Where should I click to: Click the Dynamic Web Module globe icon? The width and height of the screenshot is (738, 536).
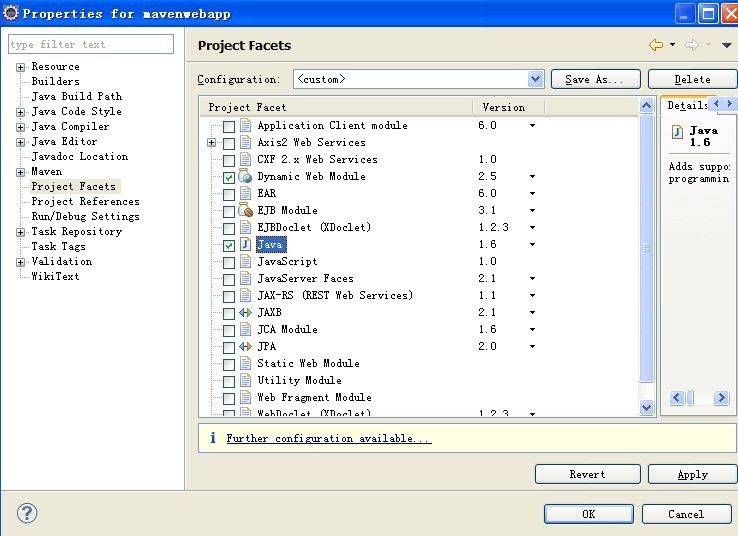pos(245,176)
